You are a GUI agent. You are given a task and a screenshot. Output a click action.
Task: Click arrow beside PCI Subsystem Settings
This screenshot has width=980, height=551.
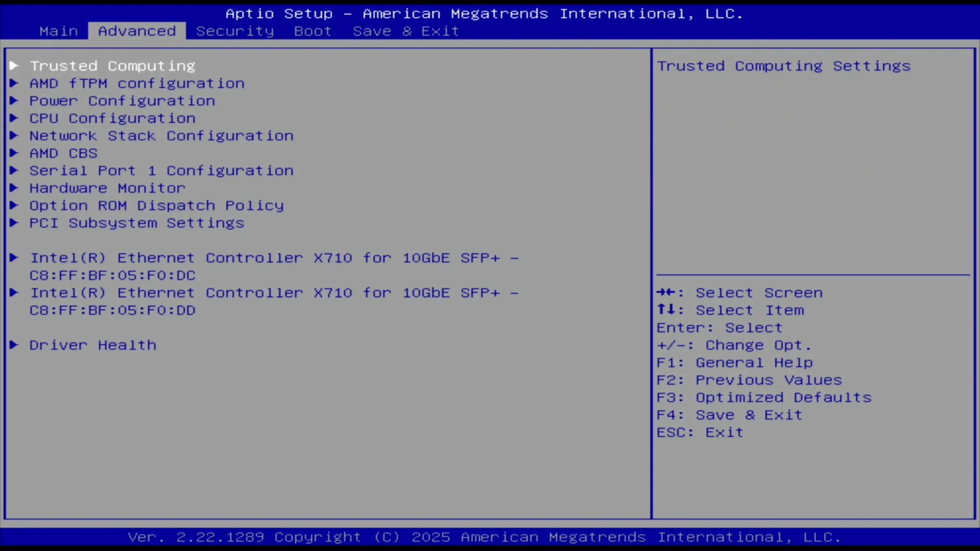pyautogui.click(x=14, y=223)
